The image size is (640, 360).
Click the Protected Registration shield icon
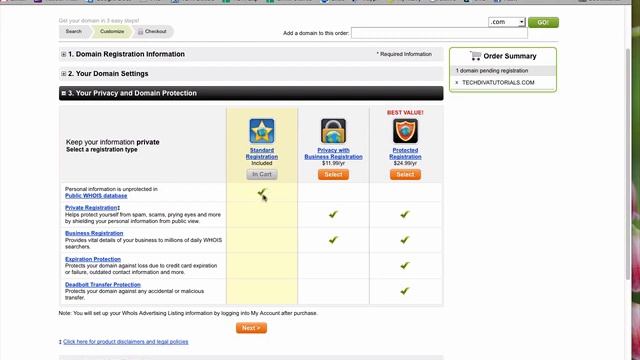pos(405,131)
